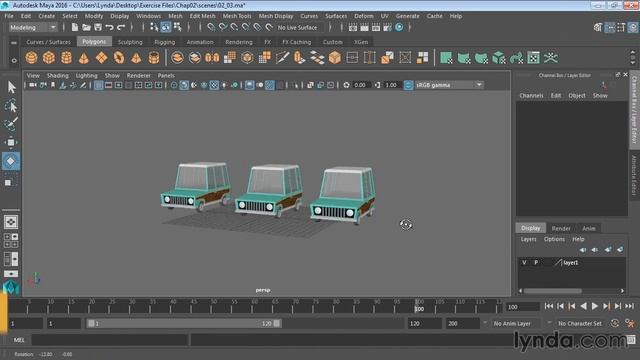
Task: Click the Mirror geometry shelf icon
Action: pos(212,58)
